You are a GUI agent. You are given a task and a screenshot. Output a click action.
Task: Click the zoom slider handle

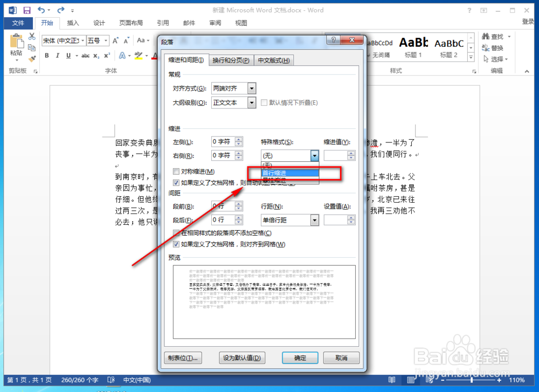[x=472, y=380]
